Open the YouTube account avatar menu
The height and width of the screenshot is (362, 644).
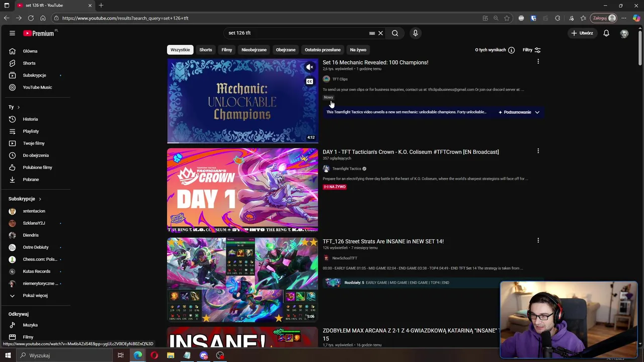click(624, 33)
